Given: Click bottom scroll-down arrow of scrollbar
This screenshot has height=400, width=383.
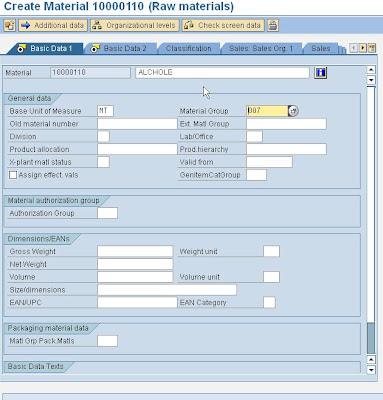Looking at the screenshot, I should coord(371,370).
